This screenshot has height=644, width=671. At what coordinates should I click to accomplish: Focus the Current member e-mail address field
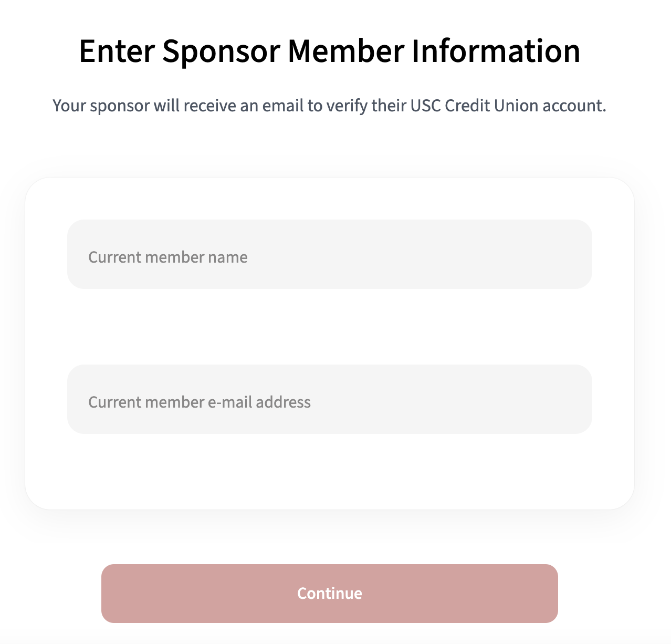pos(330,399)
